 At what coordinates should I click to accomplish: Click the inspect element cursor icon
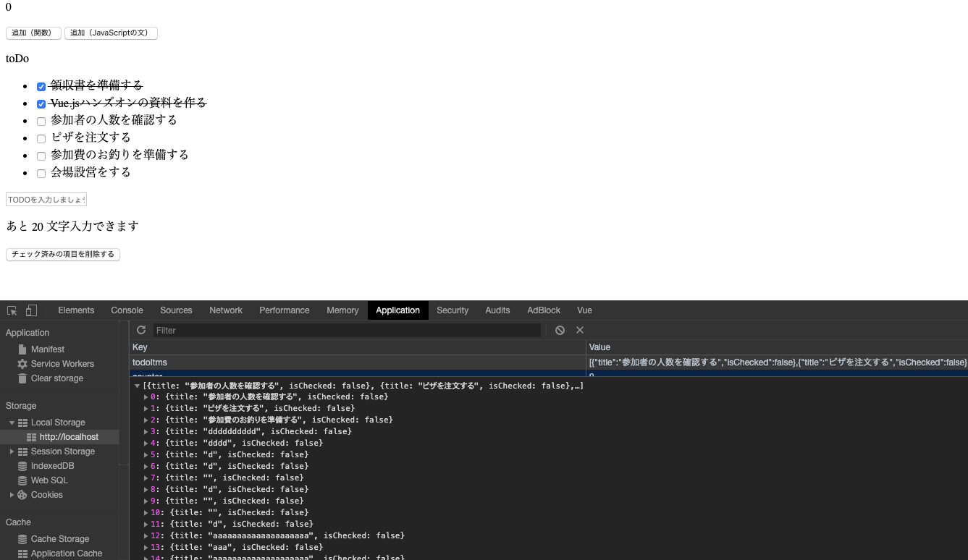click(12, 310)
